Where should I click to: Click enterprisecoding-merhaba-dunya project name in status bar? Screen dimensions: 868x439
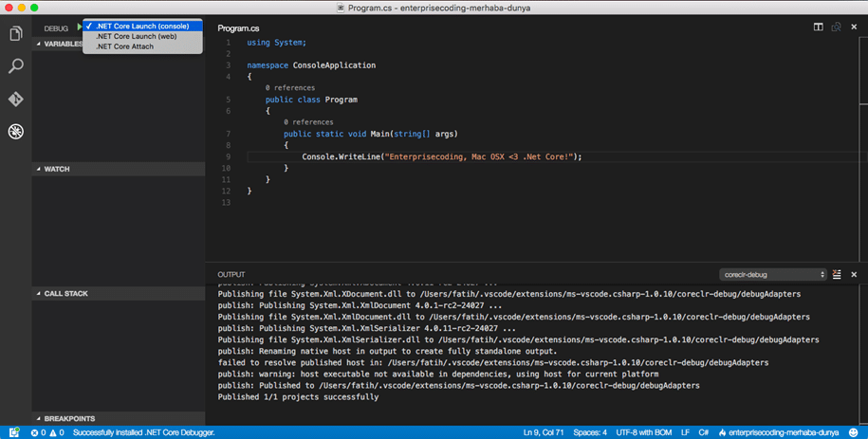pyautogui.click(x=784, y=432)
